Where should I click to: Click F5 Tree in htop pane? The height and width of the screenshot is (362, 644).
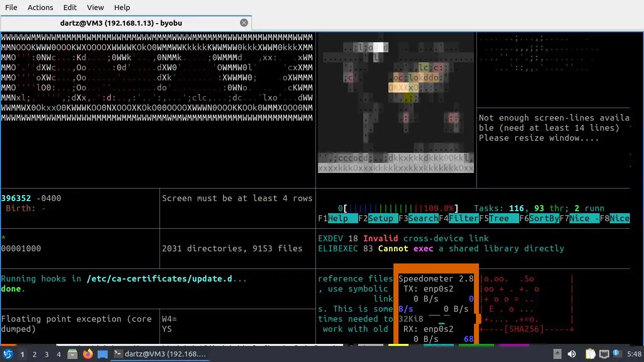click(x=499, y=218)
